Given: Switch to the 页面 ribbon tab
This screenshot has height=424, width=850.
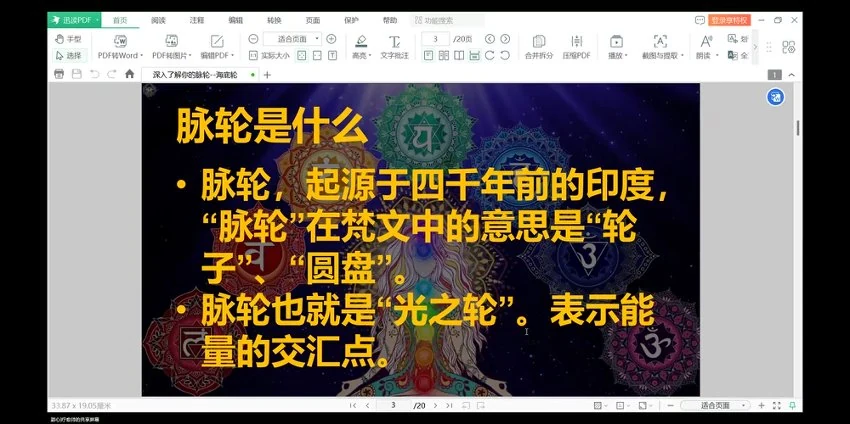Looking at the screenshot, I should pos(312,20).
